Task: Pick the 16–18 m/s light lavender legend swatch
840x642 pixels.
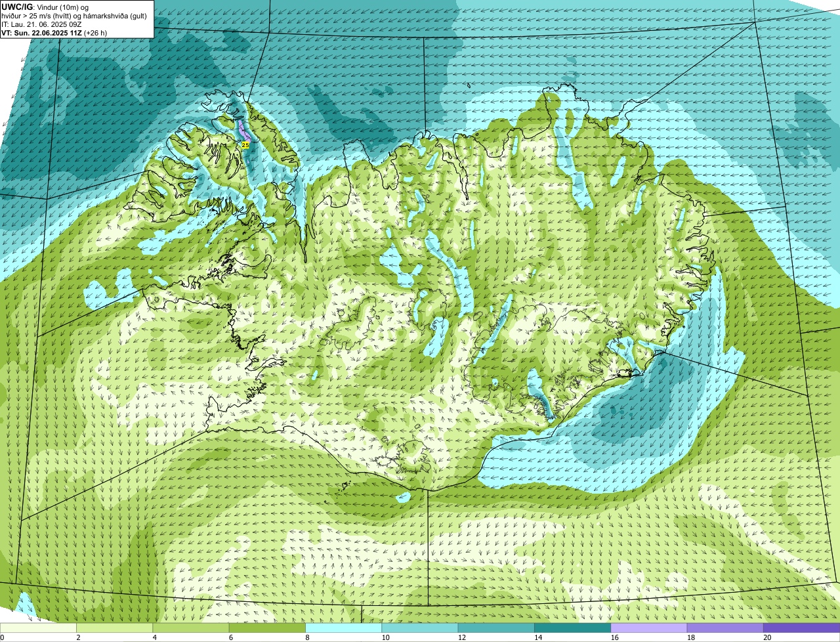Action: click(x=649, y=628)
